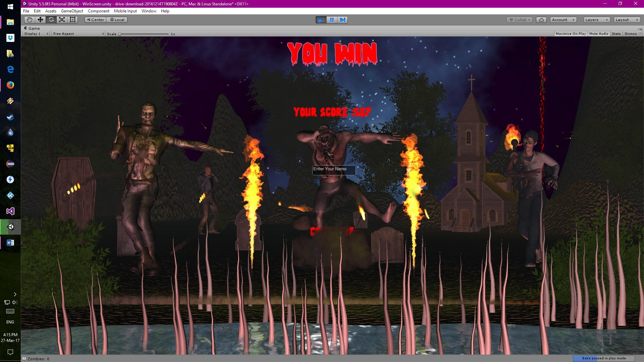644x362 pixels.
Task: Open the Window menu
Action: point(149,11)
